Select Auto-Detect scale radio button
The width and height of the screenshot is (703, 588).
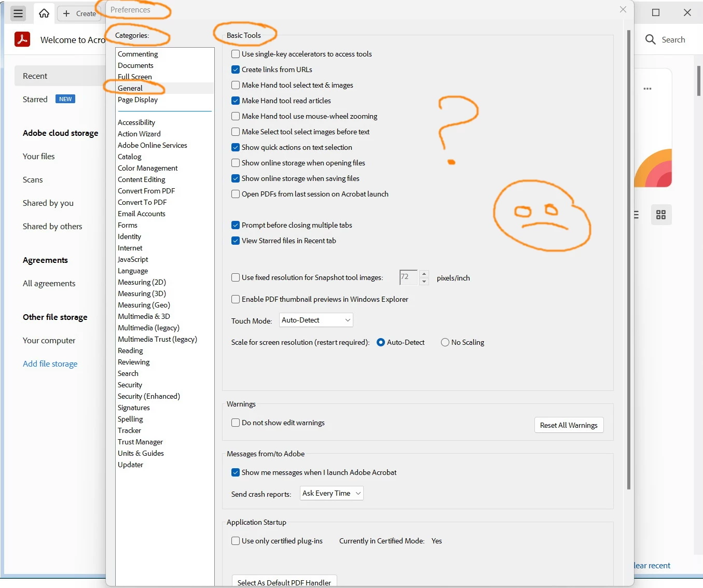[x=381, y=342]
